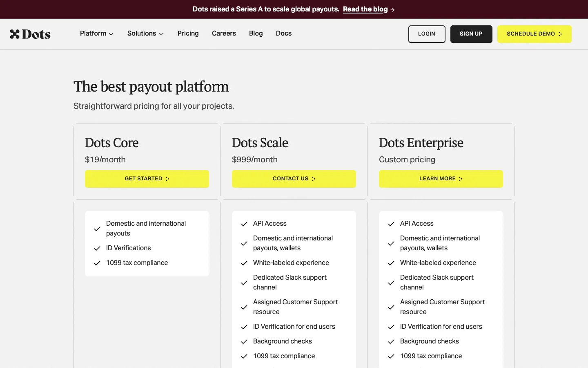This screenshot has height=368, width=588.
Task: Click checkmark beside Enterprise 'Assigned Customer Support resource'
Action: (x=391, y=307)
